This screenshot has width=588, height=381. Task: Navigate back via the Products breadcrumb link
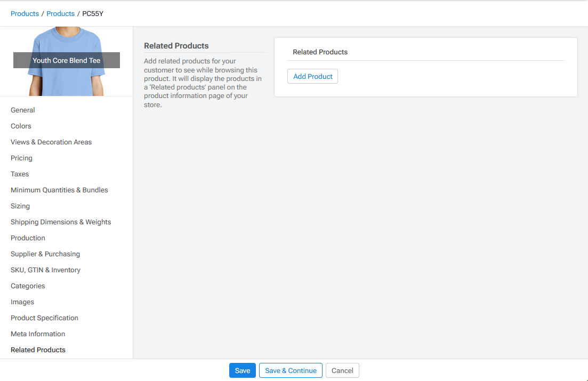(25, 13)
